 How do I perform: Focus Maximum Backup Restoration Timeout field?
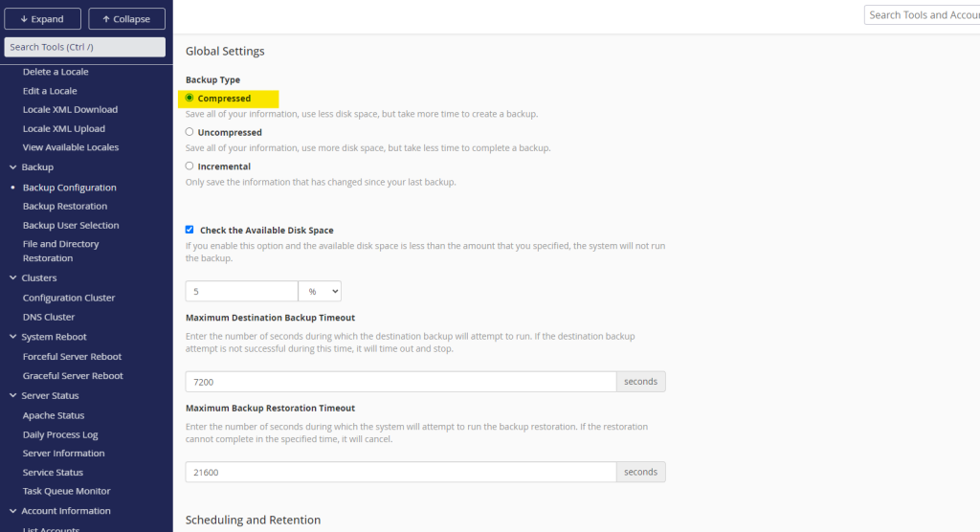(x=400, y=472)
